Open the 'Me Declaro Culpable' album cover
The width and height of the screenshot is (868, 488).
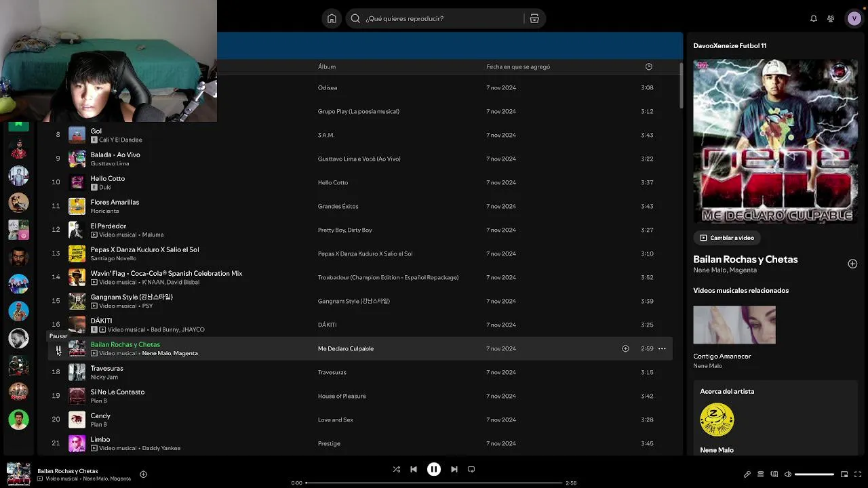[775, 141]
